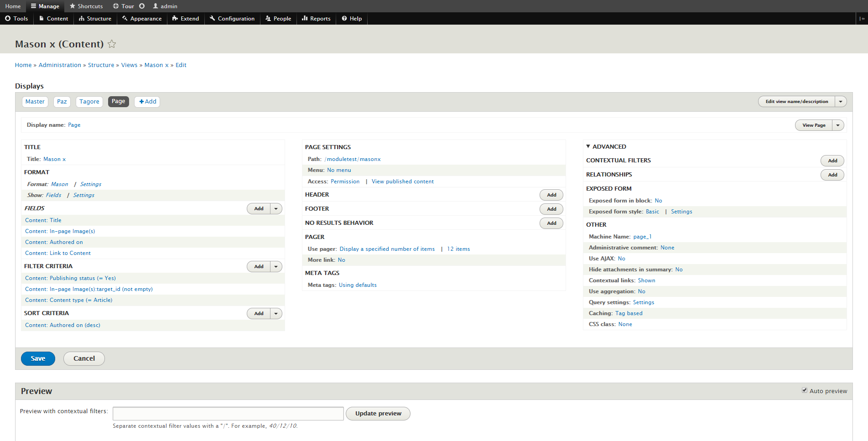
Task: Switch to the Master display tab
Action: (x=35, y=102)
